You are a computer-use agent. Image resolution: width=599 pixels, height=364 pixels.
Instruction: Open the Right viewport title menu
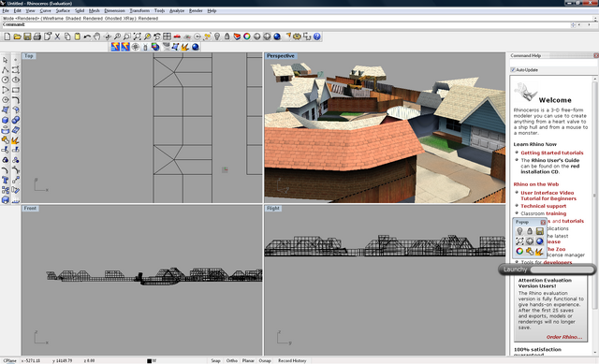(x=273, y=208)
